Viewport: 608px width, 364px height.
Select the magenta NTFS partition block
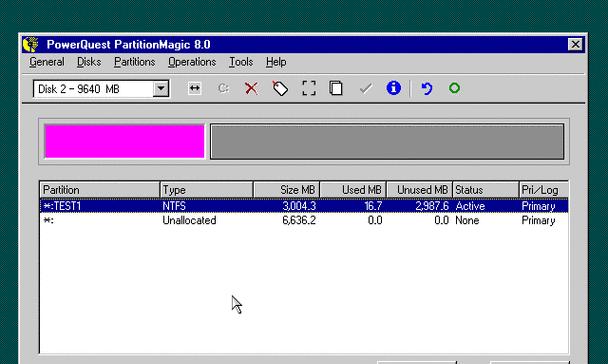(124, 141)
